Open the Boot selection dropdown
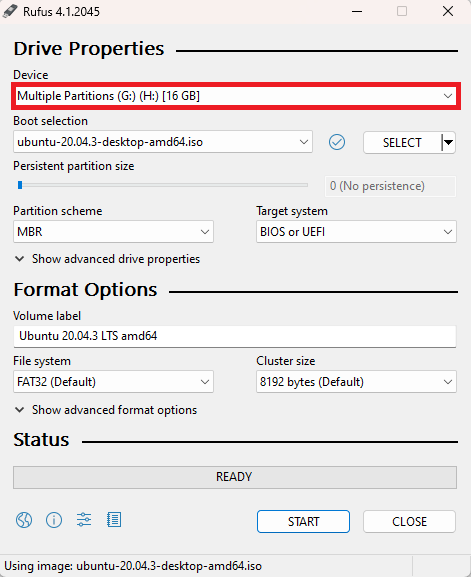 pyautogui.click(x=163, y=142)
